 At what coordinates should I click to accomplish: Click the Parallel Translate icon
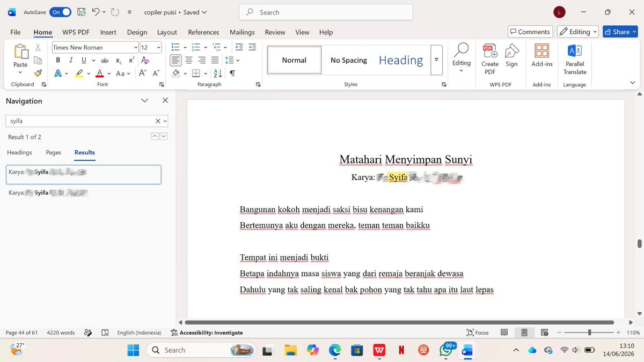[x=575, y=59]
